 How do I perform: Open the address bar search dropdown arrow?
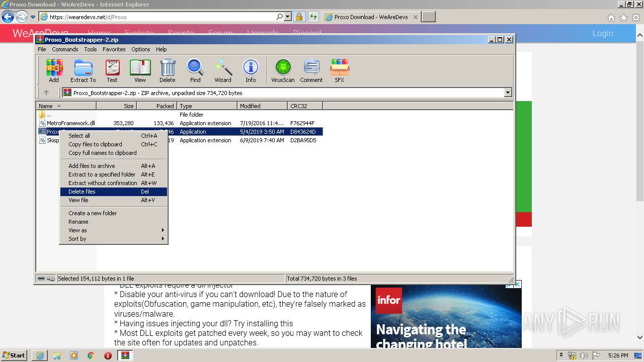point(288,17)
